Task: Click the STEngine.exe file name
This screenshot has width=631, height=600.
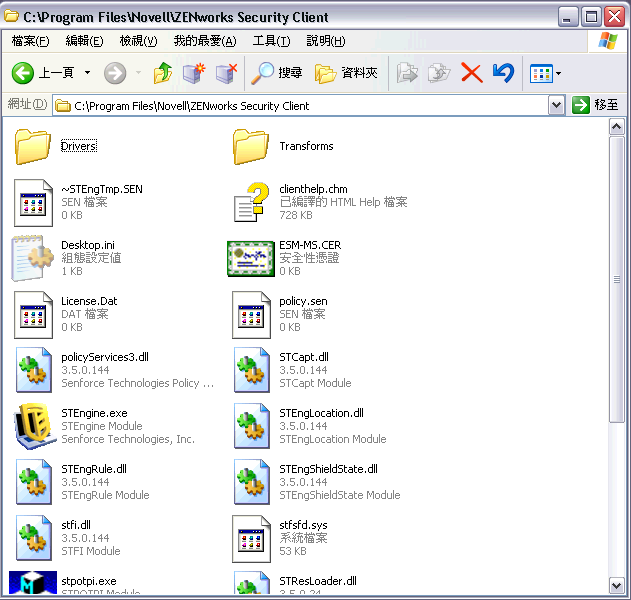Action: pos(94,413)
